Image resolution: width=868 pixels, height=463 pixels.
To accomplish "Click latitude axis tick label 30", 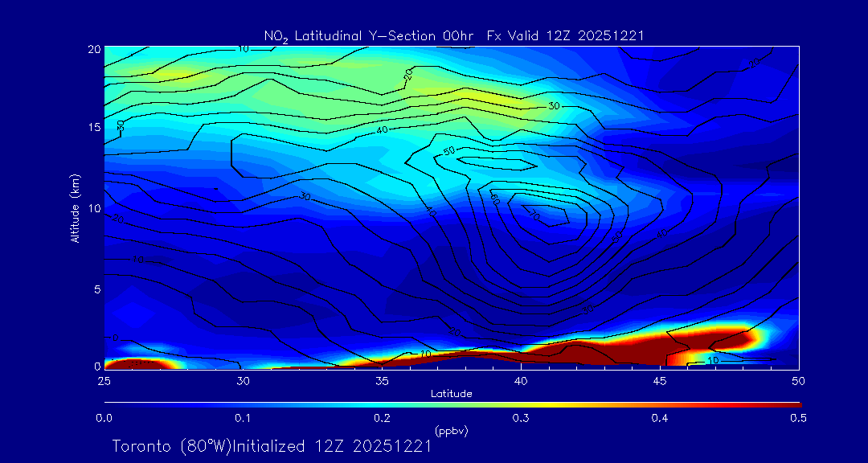I will [243, 381].
